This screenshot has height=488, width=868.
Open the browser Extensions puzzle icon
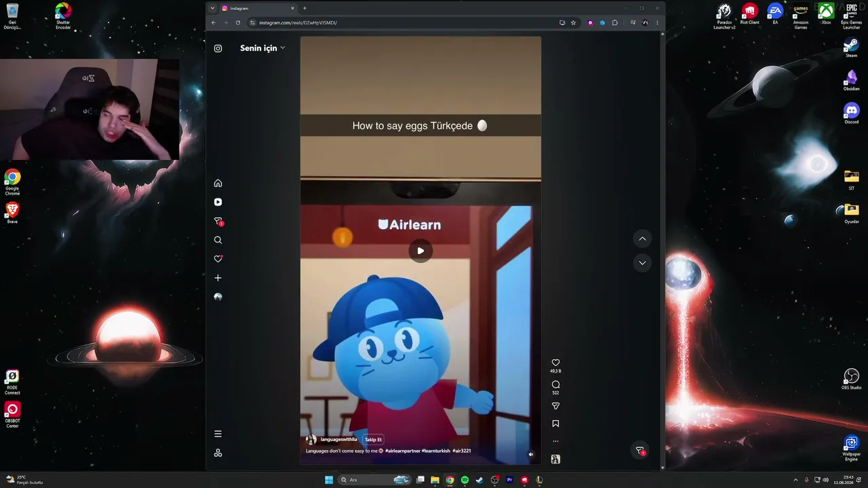click(x=615, y=22)
